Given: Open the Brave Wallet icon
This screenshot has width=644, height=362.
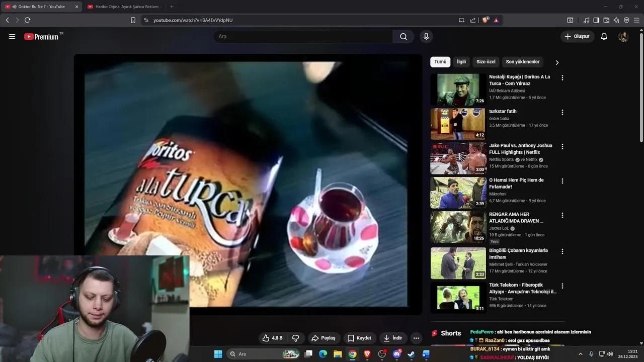Looking at the screenshot, I should coord(606,20).
